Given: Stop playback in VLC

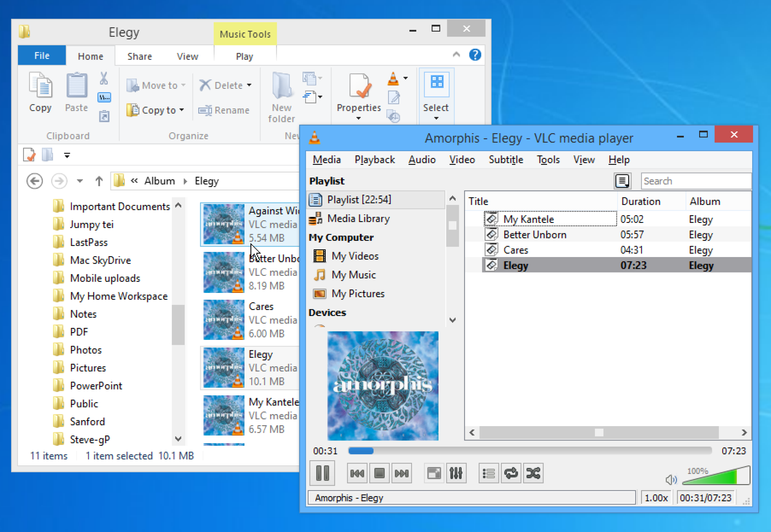Looking at the screenshot, I should point(379,473).
